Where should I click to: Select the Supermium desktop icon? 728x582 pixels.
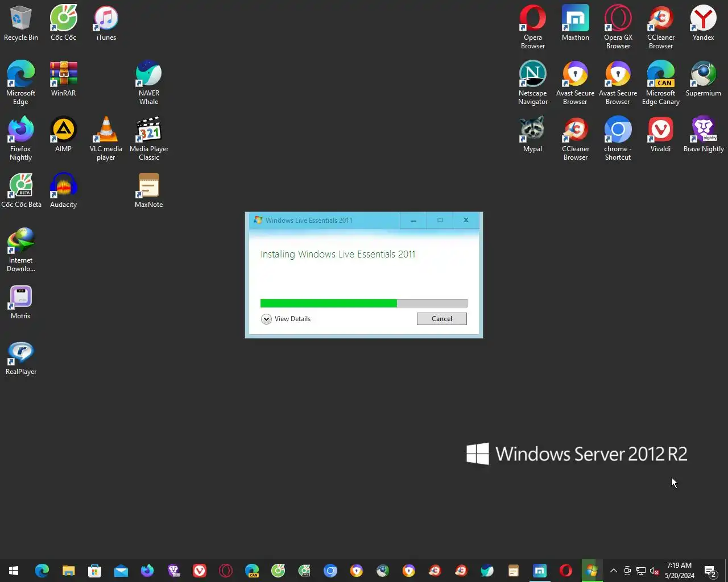703,79
